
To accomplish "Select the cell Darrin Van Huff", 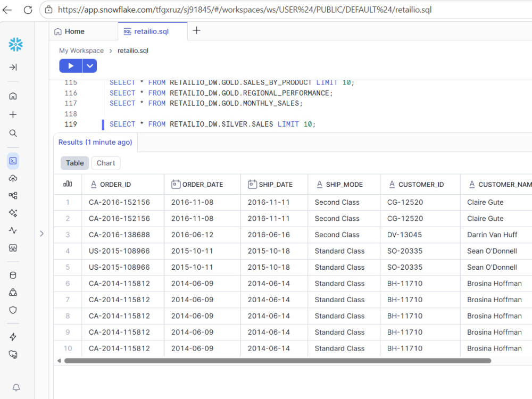I will (x=496, y=235).
